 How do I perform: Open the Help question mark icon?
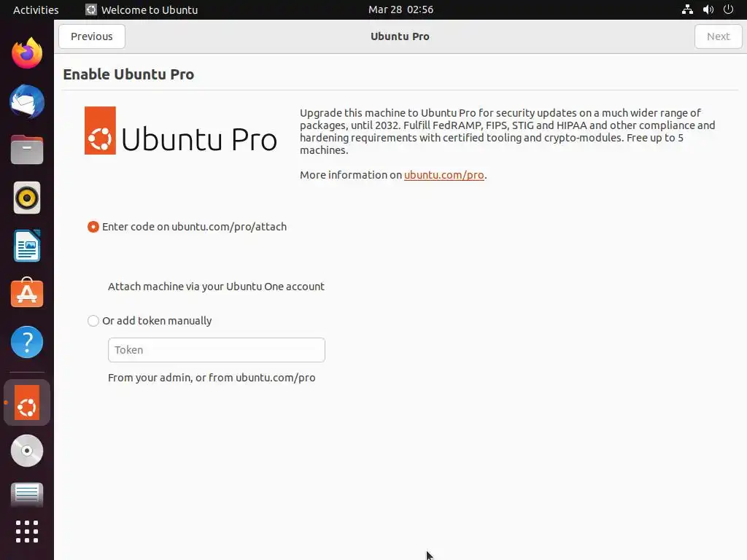[27, 342]
